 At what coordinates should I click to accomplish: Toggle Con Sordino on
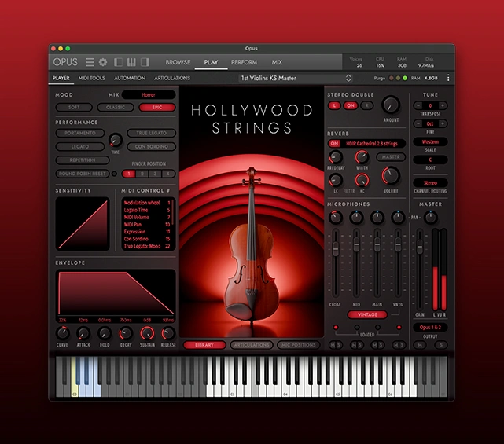(152, 146)
